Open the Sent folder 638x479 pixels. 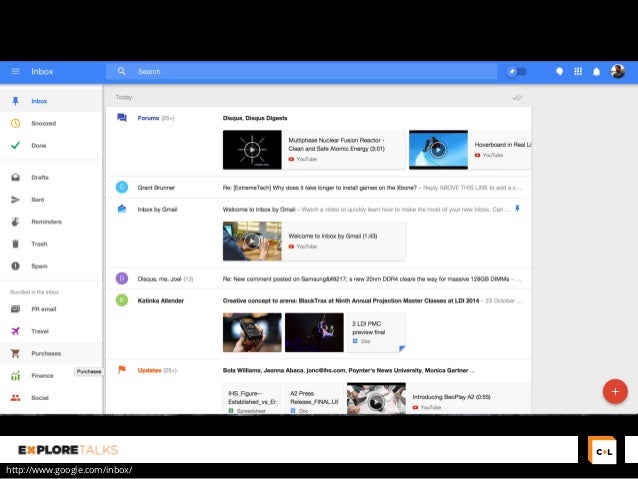pyautogui.click(x=51, y=199)
